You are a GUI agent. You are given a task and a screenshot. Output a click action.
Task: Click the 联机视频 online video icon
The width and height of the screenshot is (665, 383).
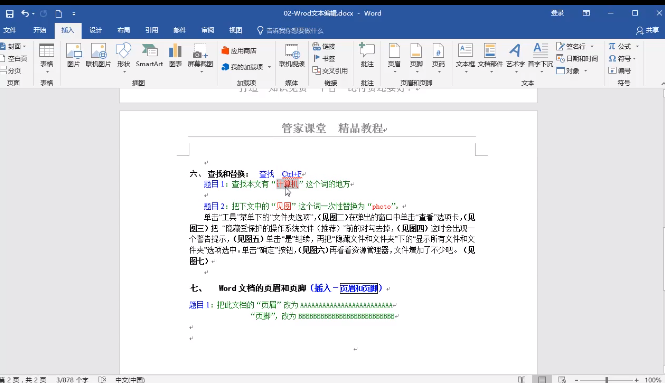(x=292, y=56)
